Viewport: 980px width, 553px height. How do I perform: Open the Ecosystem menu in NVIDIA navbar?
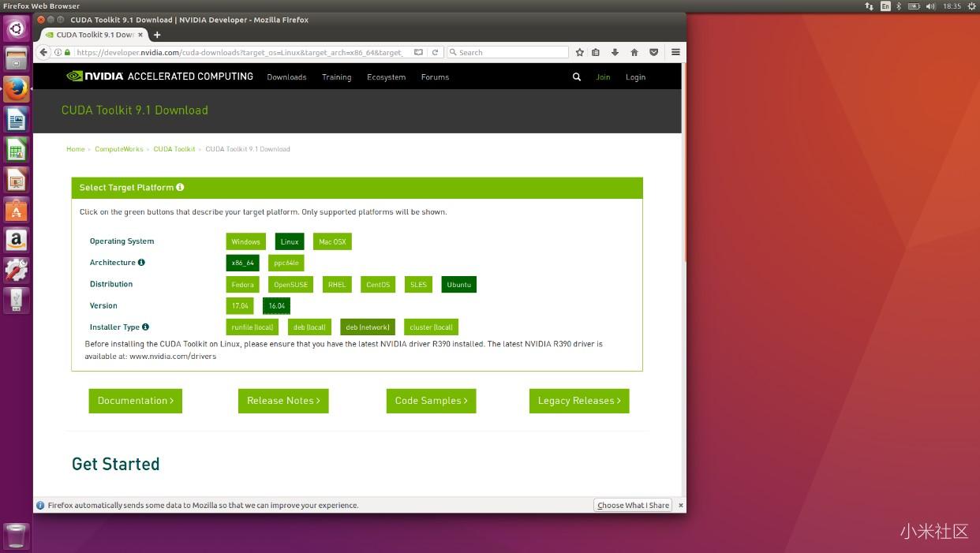387,77
